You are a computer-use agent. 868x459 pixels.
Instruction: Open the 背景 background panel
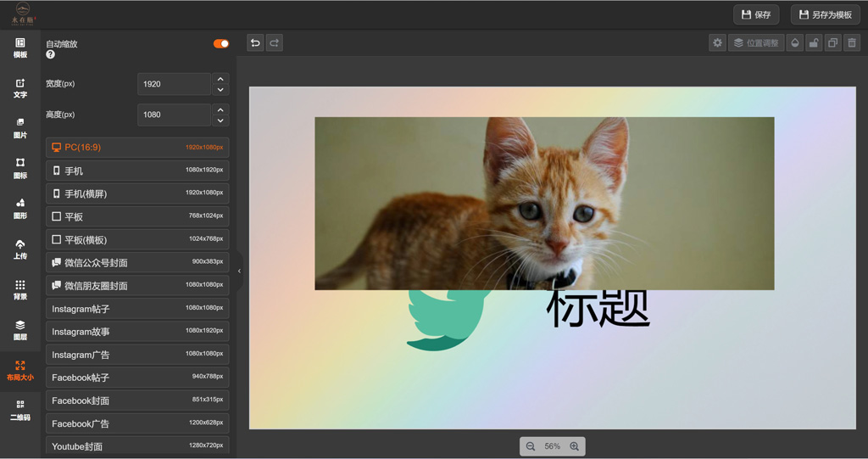click(20, 290)
